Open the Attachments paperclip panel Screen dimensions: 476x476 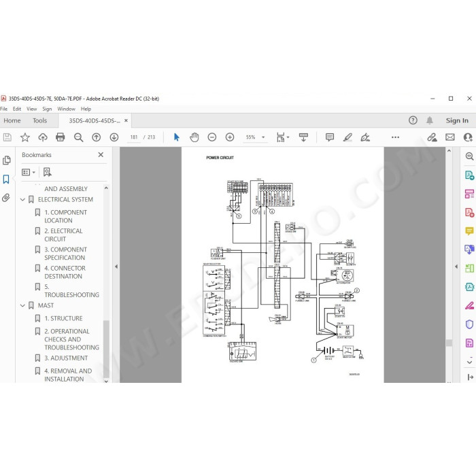tap(6, 198)
